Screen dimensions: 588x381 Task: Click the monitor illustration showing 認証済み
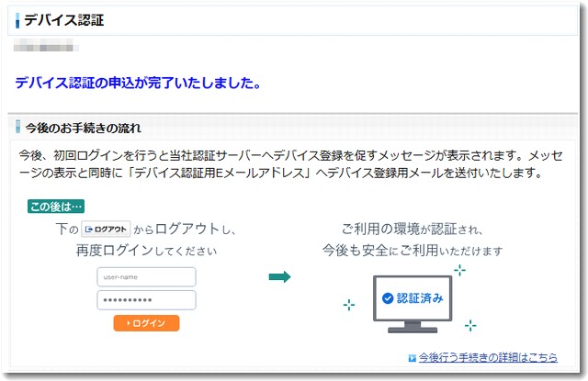[413, 304]
